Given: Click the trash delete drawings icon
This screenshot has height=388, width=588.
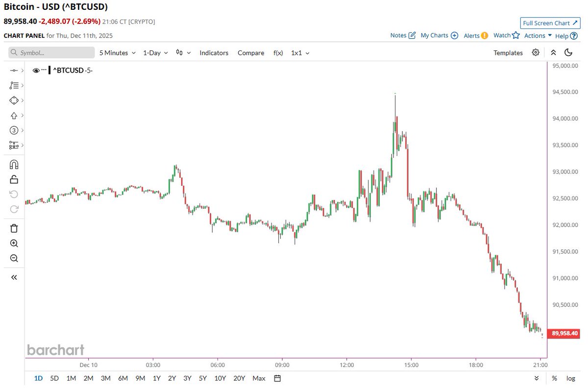Looking at the screenshot, I should (14, 228).
